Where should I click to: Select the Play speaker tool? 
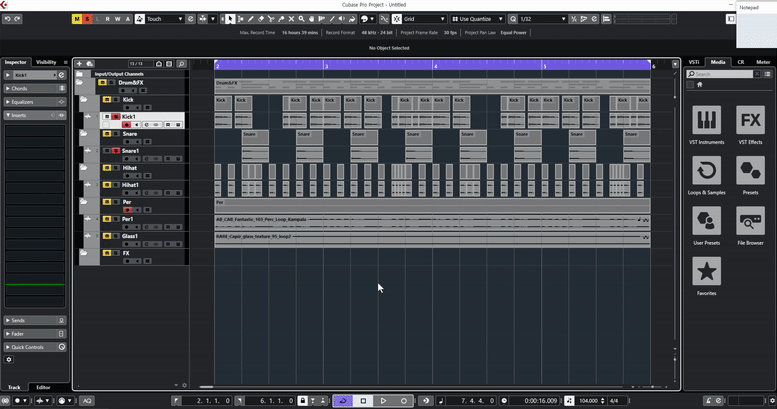(x=342, y=19)
